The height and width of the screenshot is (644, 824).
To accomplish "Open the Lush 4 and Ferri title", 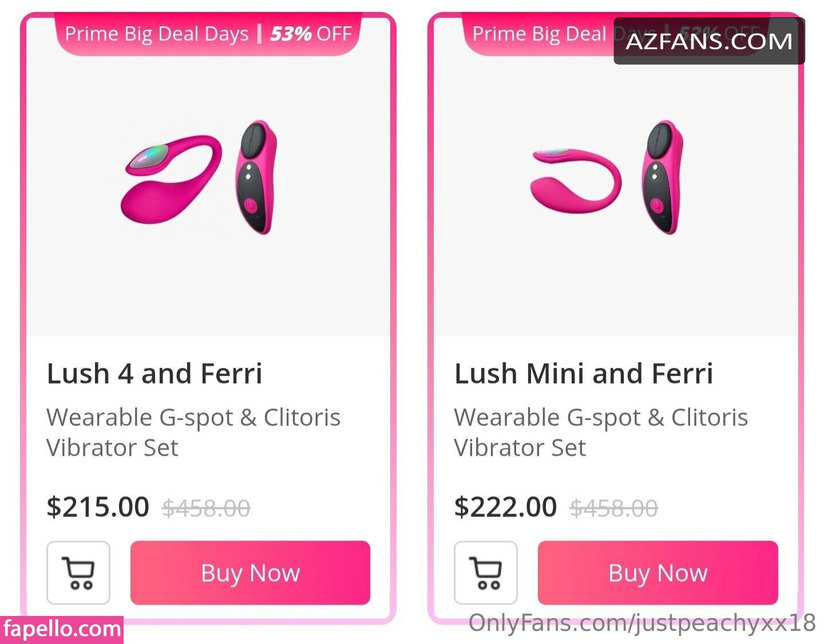I will [154, 373].
